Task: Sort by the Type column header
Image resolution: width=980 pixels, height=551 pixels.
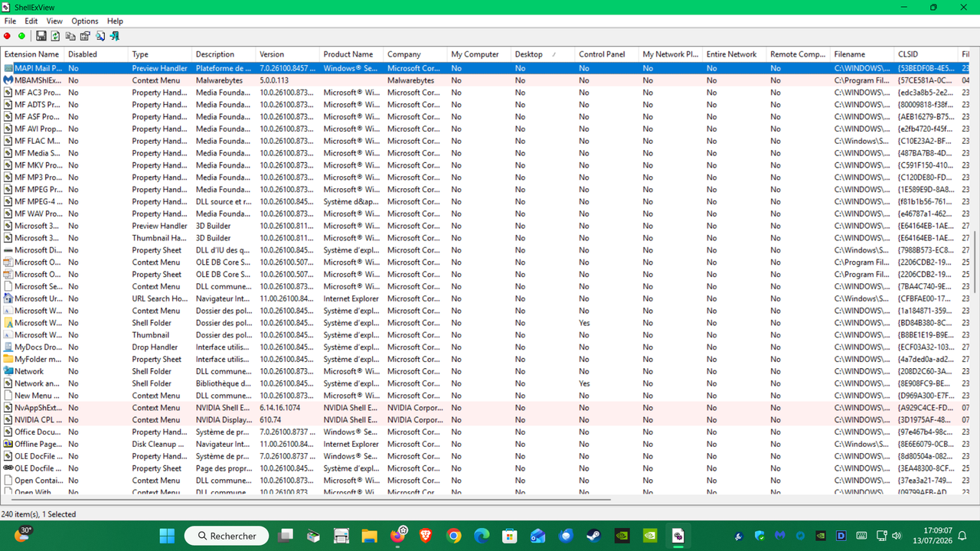Action: point(160,54)
